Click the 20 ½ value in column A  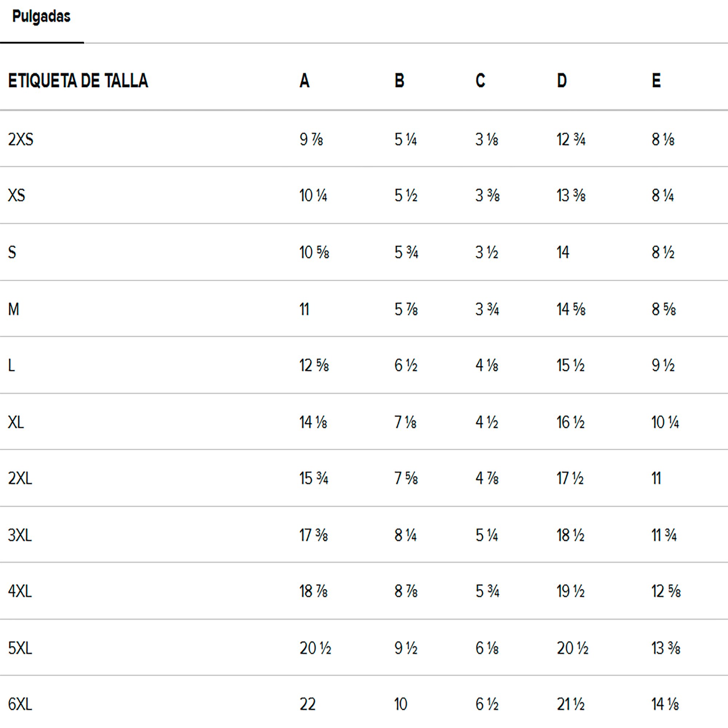315,649
